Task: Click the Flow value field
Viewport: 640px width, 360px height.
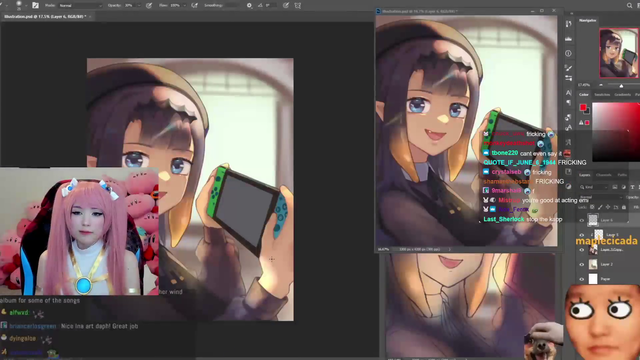Action: click(x=175, y=5)
